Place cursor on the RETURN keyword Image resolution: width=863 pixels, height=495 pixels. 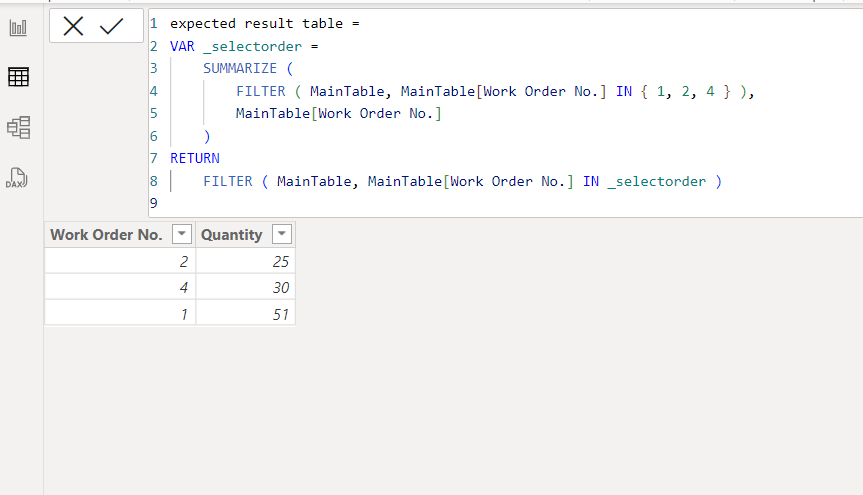(x=195, y=159)
